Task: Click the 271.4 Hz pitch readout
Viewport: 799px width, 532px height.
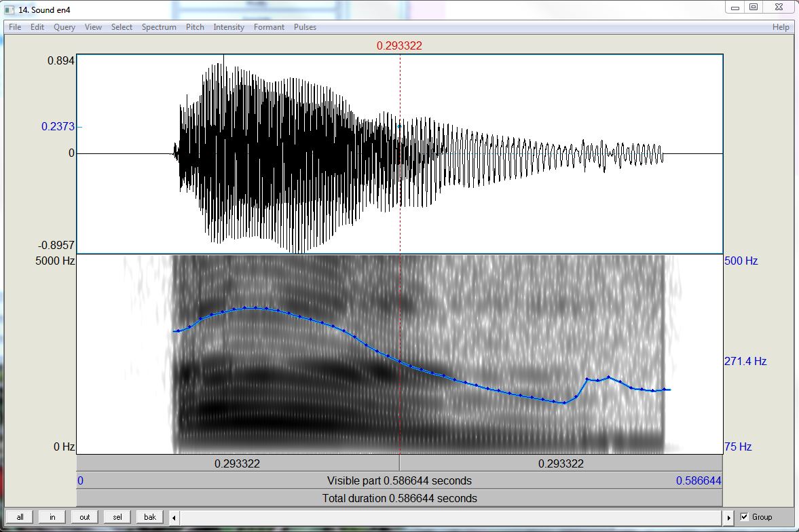Action: pyautogui.click(x=745, y=361)
